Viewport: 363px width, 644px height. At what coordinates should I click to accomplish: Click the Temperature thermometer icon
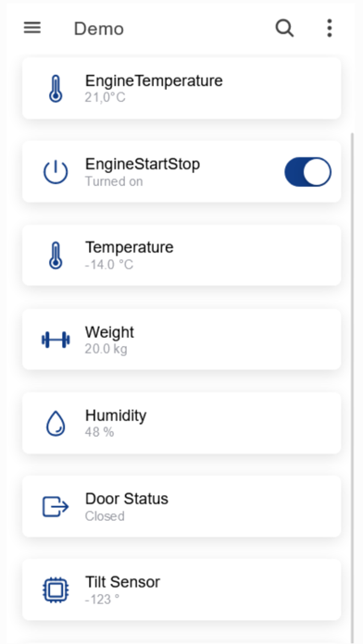pos(56,255)
